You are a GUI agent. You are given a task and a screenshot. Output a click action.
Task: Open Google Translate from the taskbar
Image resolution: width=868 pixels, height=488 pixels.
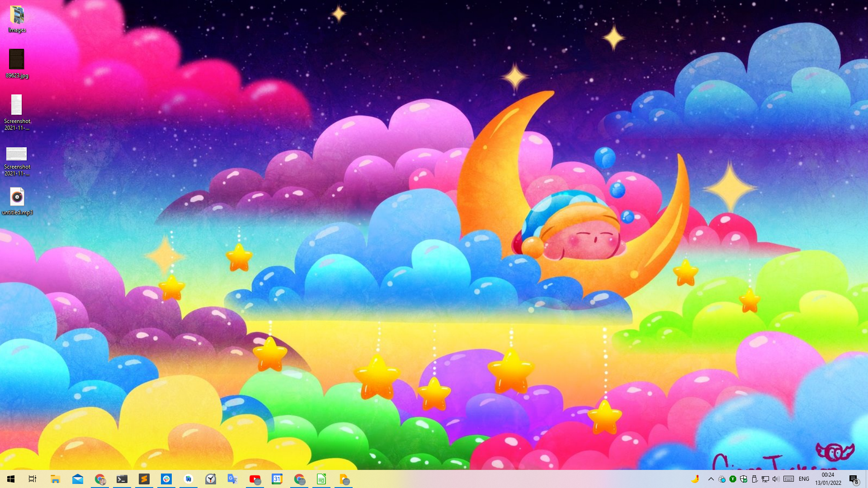(233, 479)
